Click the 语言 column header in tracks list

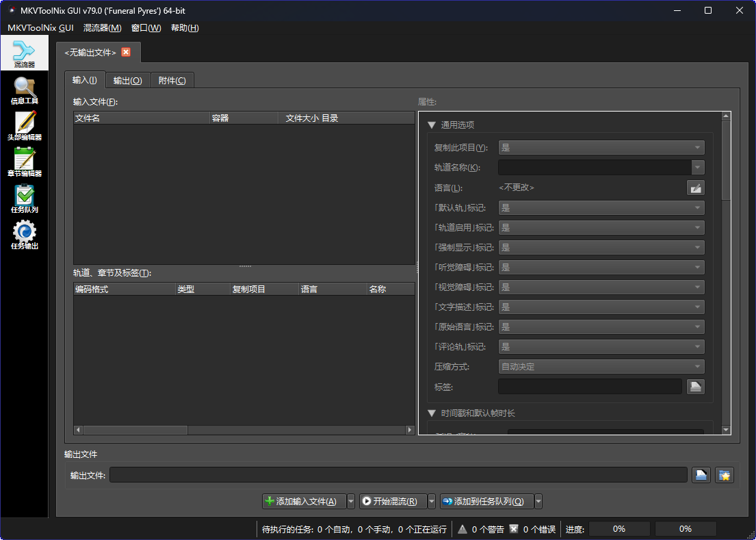pyautogui.click(x=333, y=290)
